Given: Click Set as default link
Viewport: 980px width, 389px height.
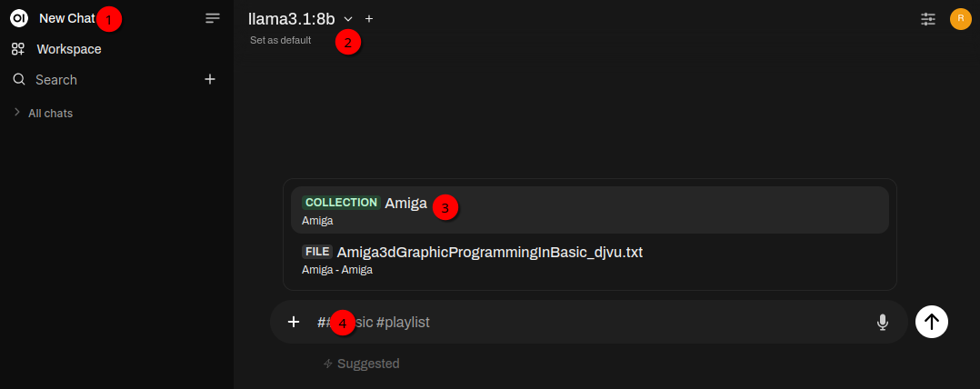Looking at the screenshot, I should (x=280, y=40).
